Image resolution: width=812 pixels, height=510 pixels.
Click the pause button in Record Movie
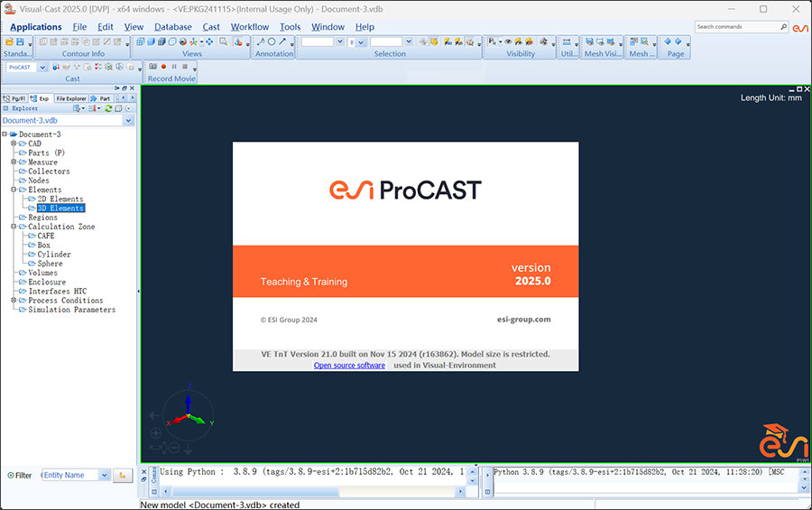tap(174, 66)
